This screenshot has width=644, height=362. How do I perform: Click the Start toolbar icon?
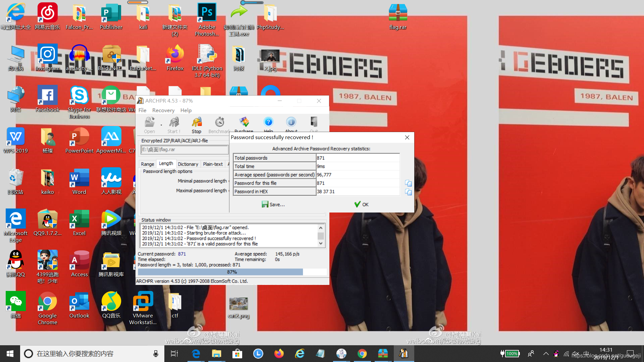coord(174,125)
